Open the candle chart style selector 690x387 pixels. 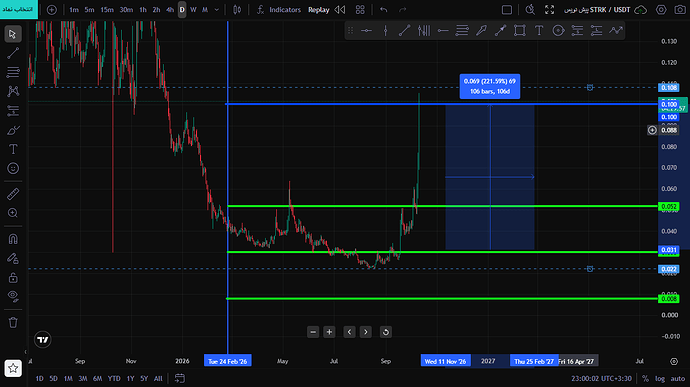[x=237, y=10]
